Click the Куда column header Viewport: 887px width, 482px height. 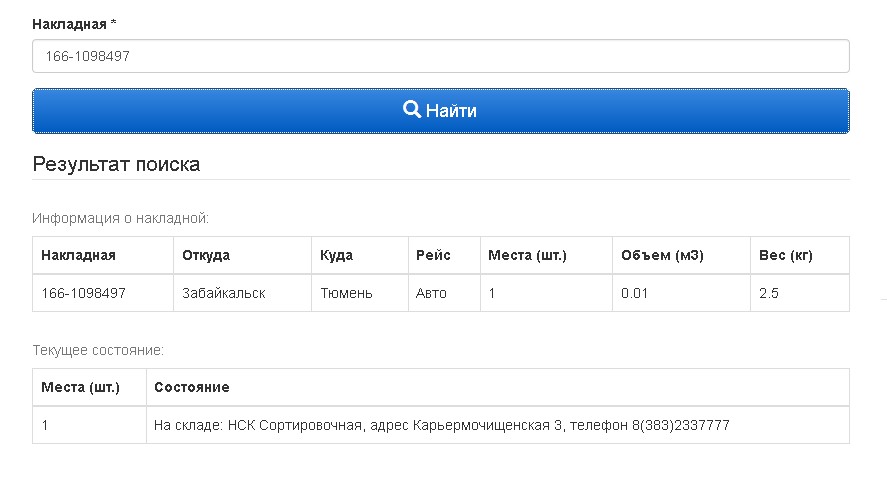tap(336, 255)
